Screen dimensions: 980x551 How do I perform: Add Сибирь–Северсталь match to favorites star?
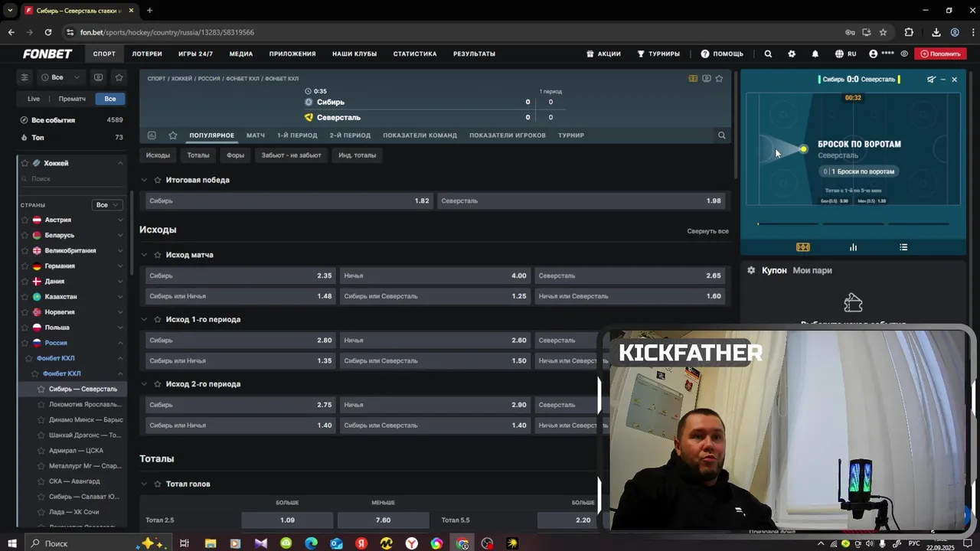tap(719, 78)
